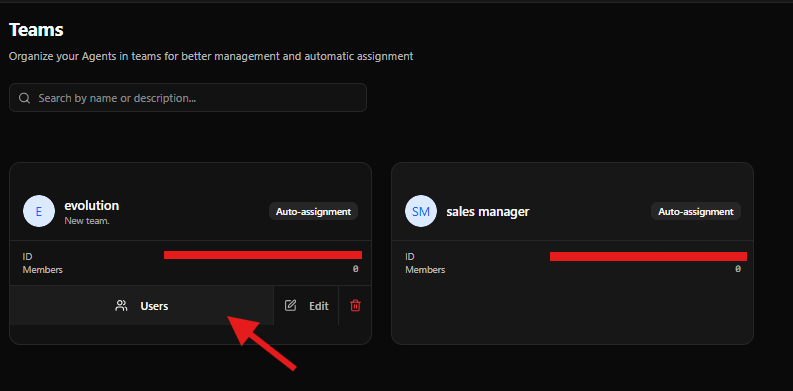Click the Teams page heading
Viewport: 793px width, 391px height.
[36, 30]
